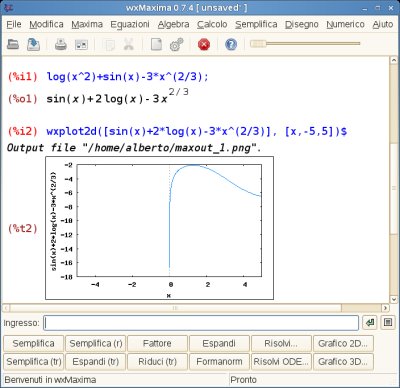Screen dimensions: 400x388
Task: Click the Copy toolbar icon
Action: pos(109,44)
